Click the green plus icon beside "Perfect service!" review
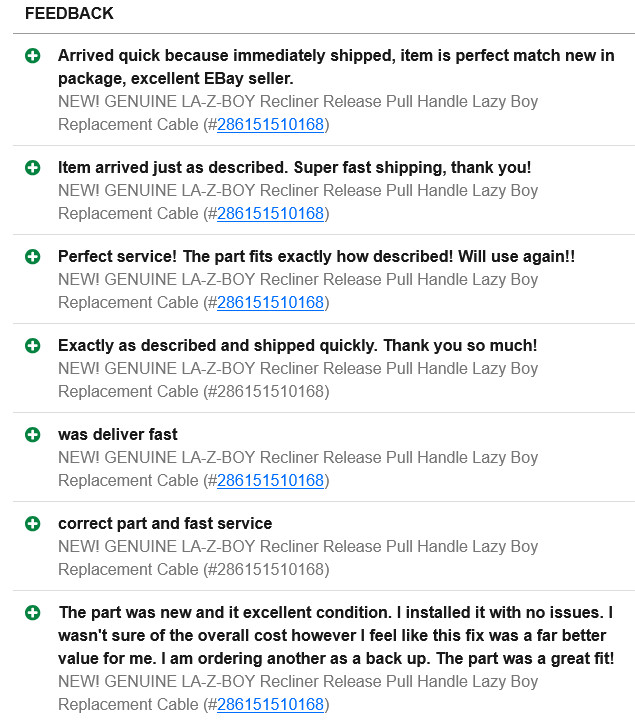635x720 pixels. [x=33, y=256]
